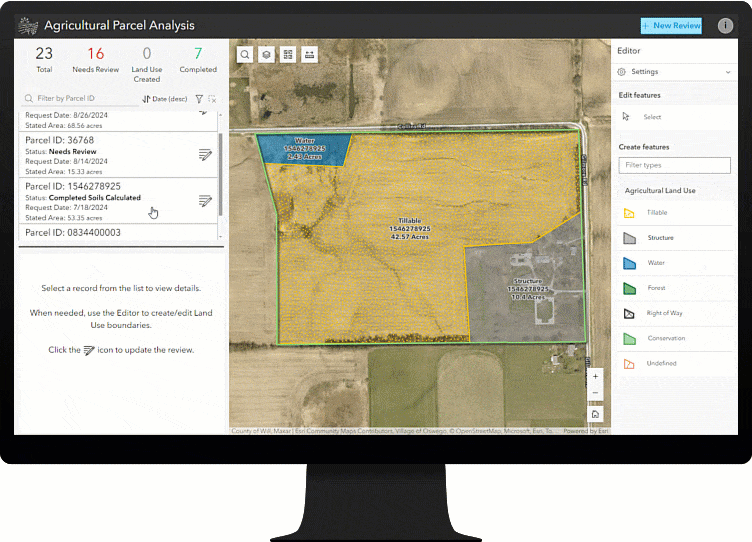Filter by Completed count 7
The width and height of the screenshot is (752, 542).
(198, 59)
